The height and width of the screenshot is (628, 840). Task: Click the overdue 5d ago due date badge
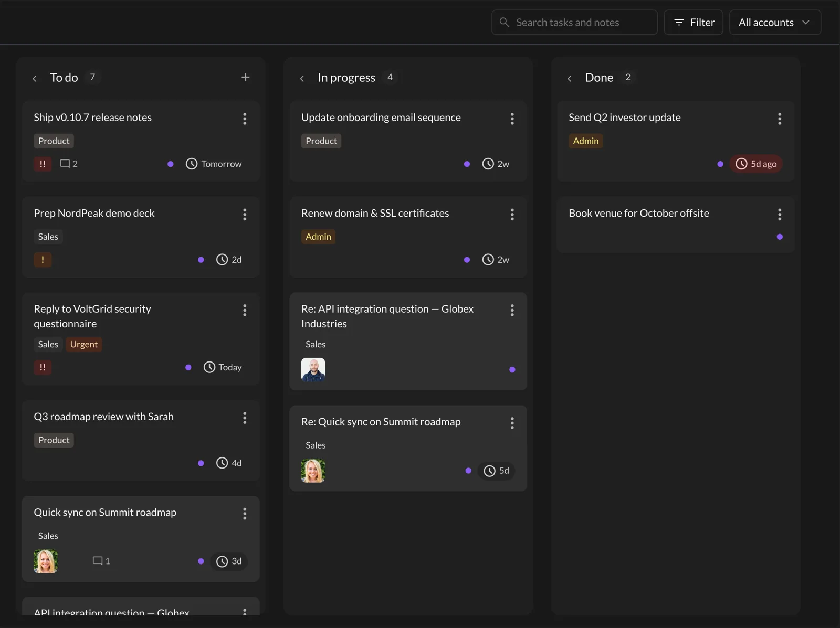756,164
